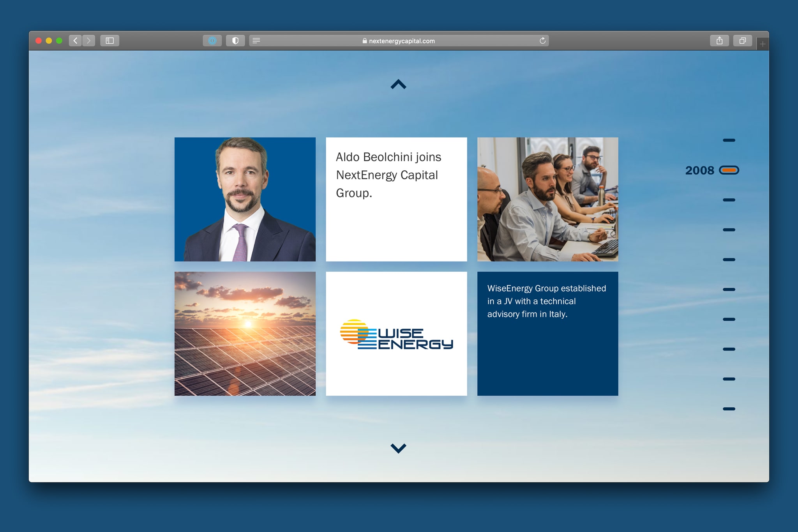The width and height of the screenshot is (798, 532).
Task: Select the timeline marker above 2008
Action: [x=729, y=140]
